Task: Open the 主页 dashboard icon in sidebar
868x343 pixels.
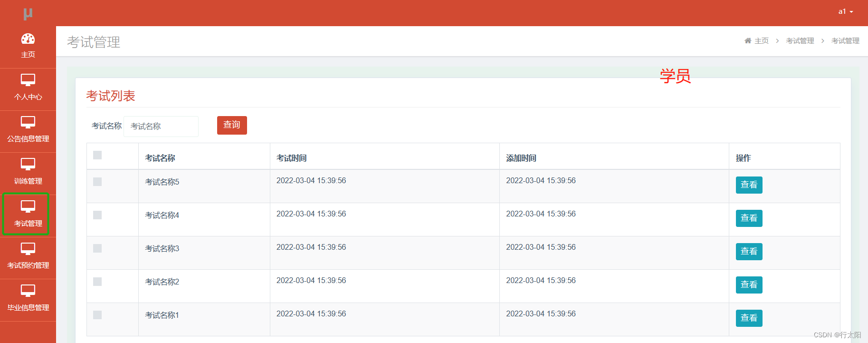Action: click(x=28, y=39)
